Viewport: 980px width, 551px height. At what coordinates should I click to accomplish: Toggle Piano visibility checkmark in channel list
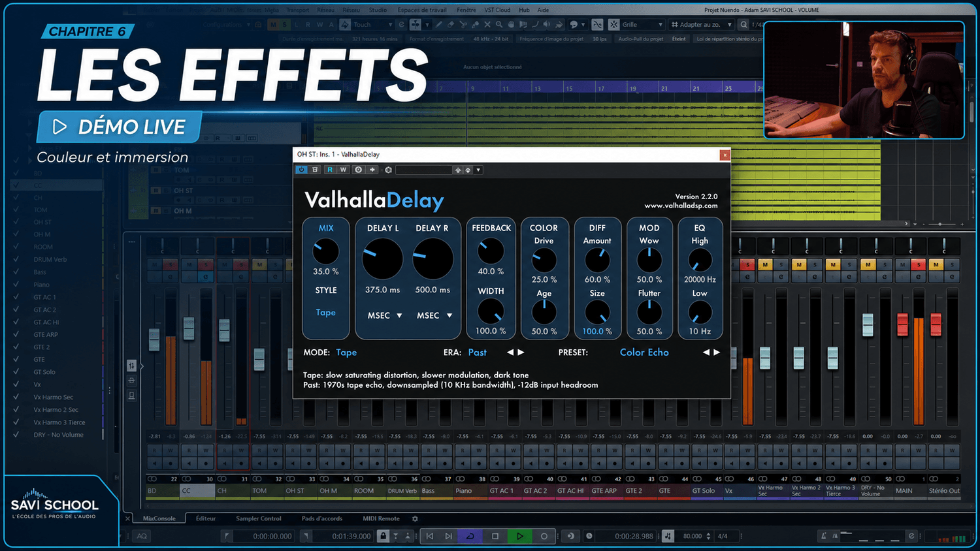click(x=16, y=285)
